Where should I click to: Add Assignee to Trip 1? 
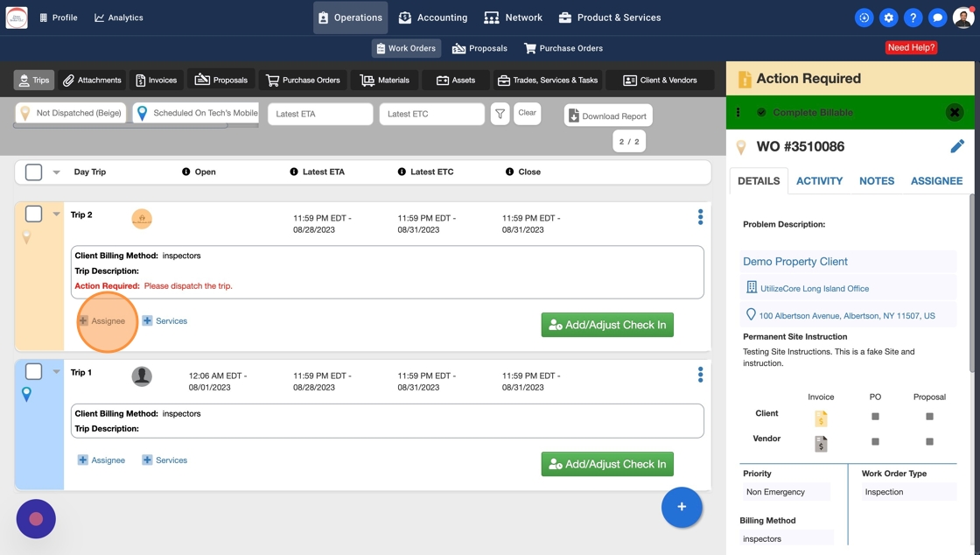pos(101,460)
